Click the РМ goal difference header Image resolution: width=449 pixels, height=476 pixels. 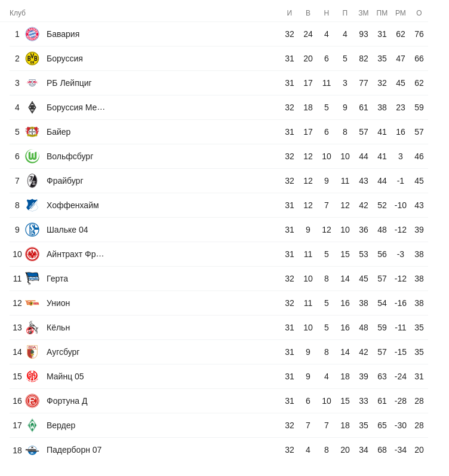[x=401, y=13]
